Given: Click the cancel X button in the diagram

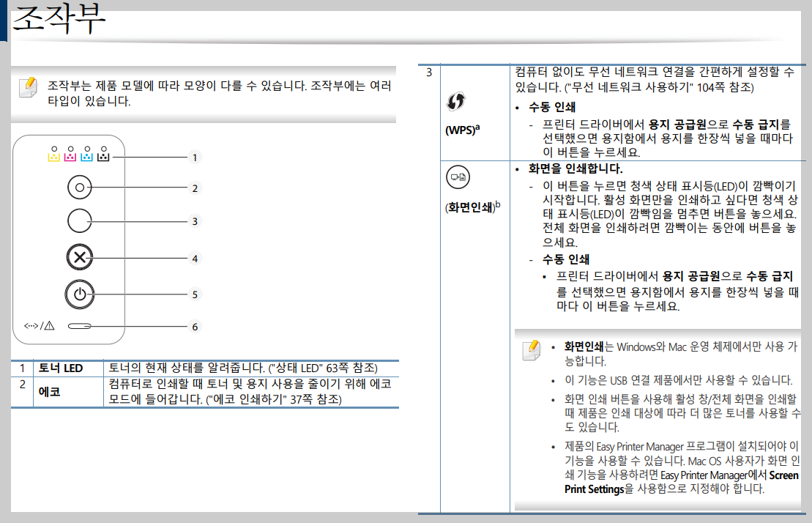Looking at the screenshot, I should (x=80, y=257).
